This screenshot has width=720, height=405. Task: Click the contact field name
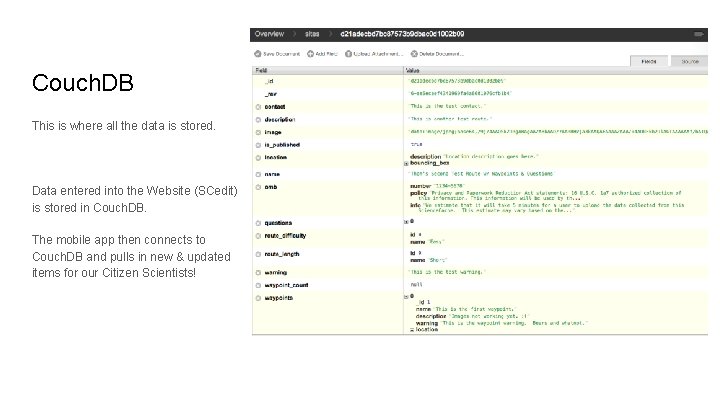point(275,107)
